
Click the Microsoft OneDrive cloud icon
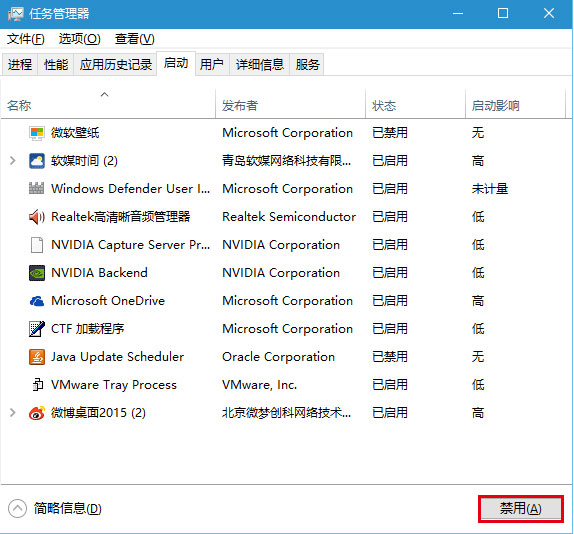(37, 301)
